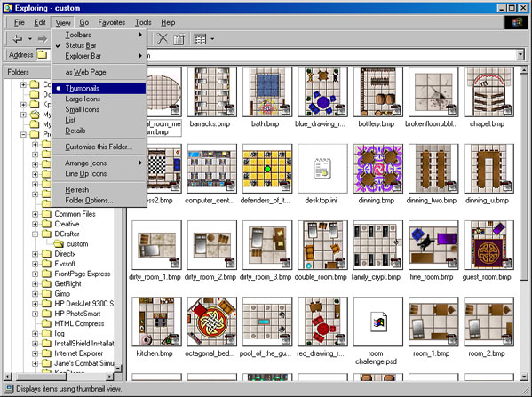The image size is (532, 397).
Task: Click the Views toolbar icon
Action: click(x=200, y=39)
